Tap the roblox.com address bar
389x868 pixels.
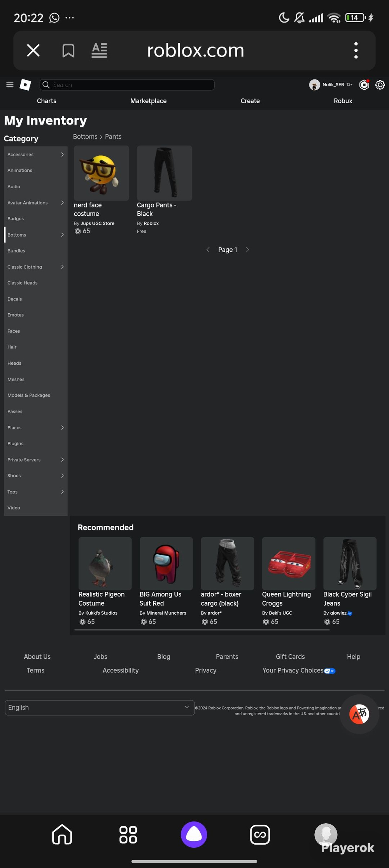pyautogui.click(x=196, y=50)
